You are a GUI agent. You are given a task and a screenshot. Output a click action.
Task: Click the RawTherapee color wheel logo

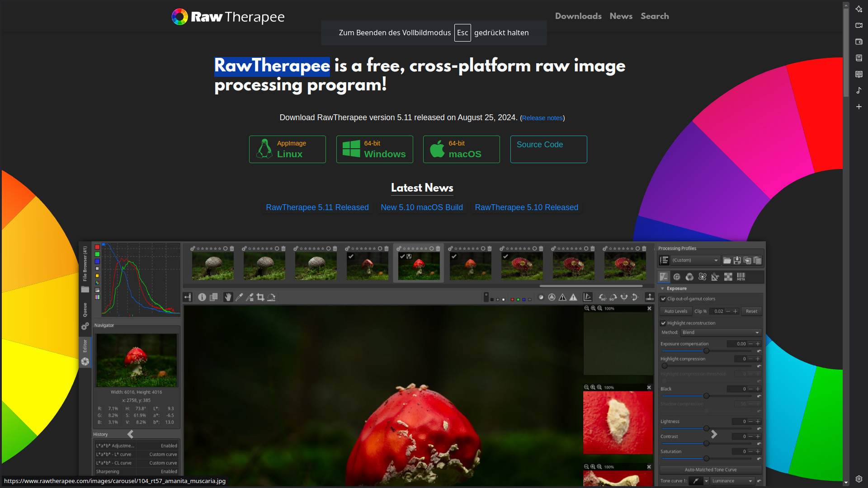[x=179, y=17]
